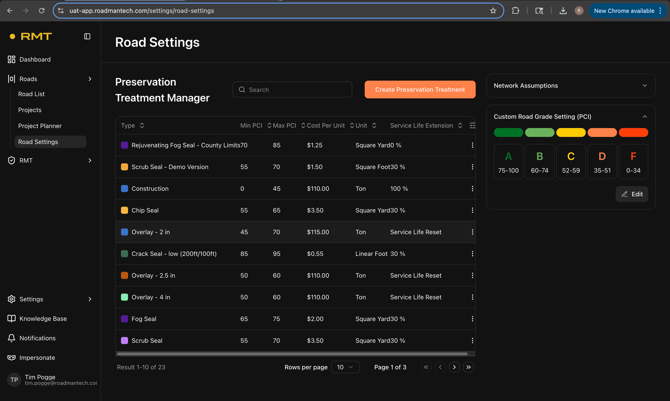670x401 pixels.
Task: Click the yellow grade C color swatch
Action: (571, 132)
